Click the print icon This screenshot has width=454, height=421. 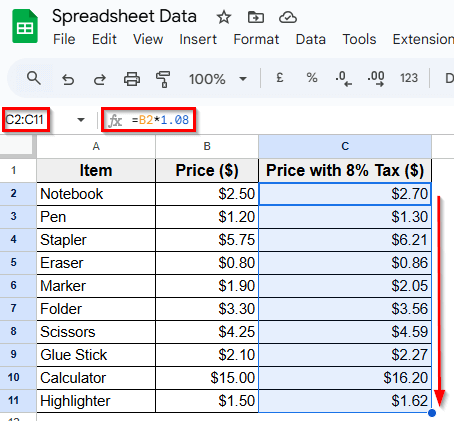tap(132, 79)
